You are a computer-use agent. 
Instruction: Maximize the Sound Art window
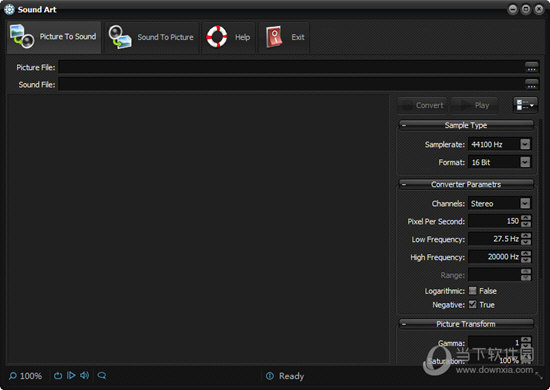(525, 9)
